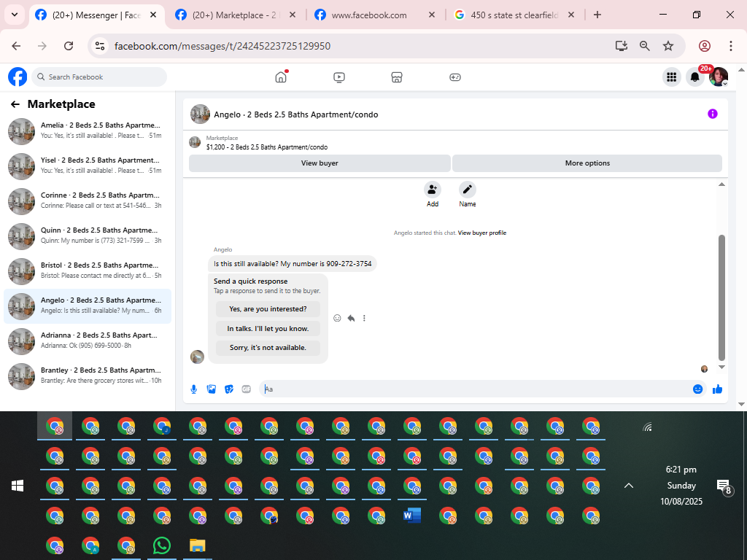Click the address bar URL

pos(222,46)
